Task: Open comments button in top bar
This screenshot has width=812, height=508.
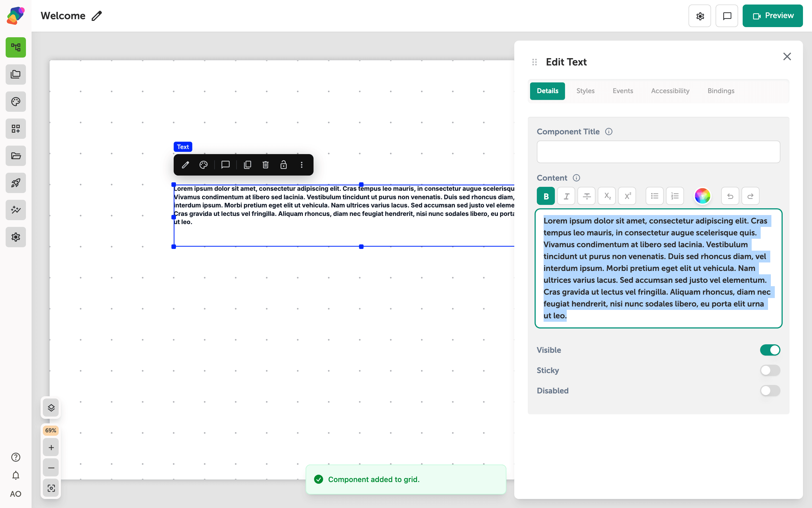Action: pyautogui.click(x=727, y=16)
